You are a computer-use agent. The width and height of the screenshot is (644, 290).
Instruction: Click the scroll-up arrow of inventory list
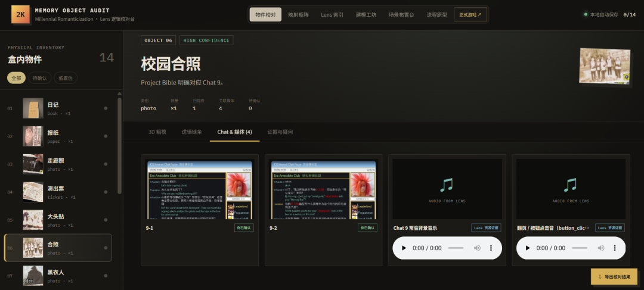(120, 93)
